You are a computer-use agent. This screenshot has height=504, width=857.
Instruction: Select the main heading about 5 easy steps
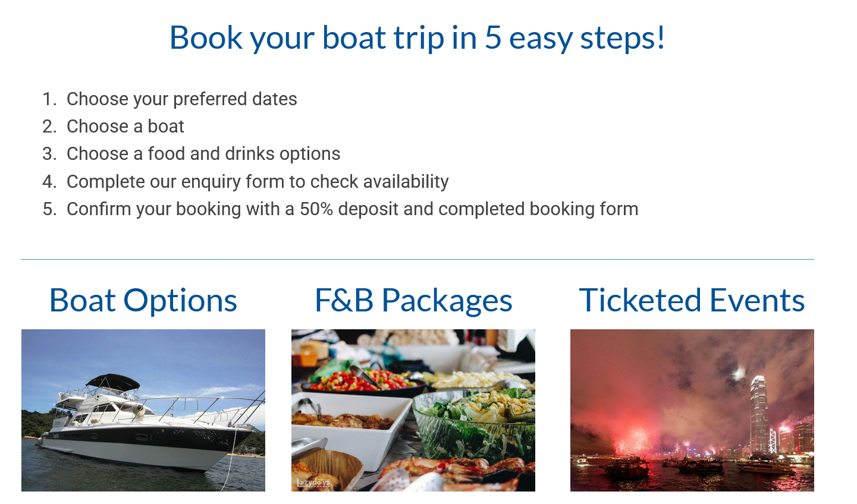[x=417, y=37]
